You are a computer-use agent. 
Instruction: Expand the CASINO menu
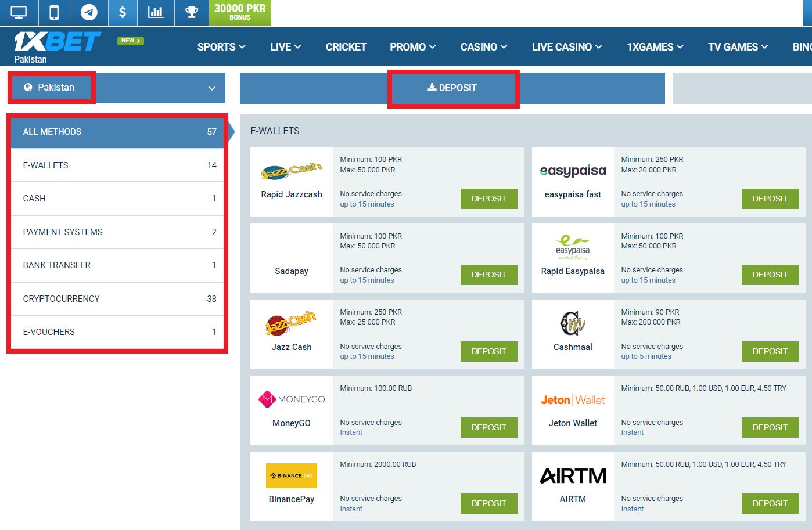[484, 47]
